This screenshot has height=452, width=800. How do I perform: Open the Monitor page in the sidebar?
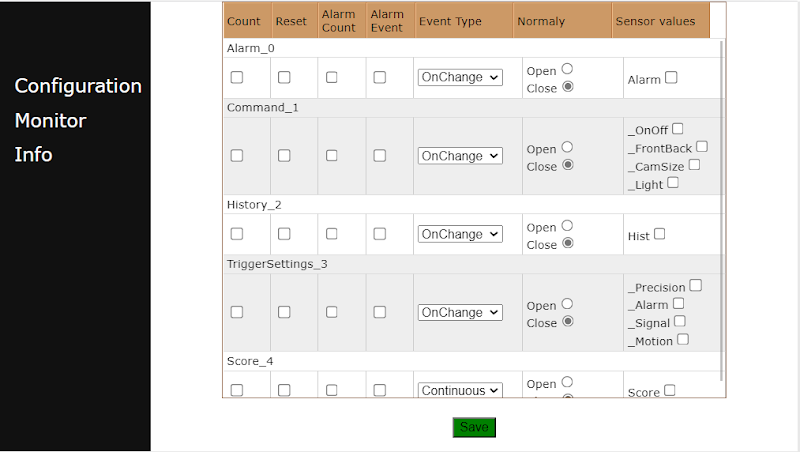pos(51,120)
